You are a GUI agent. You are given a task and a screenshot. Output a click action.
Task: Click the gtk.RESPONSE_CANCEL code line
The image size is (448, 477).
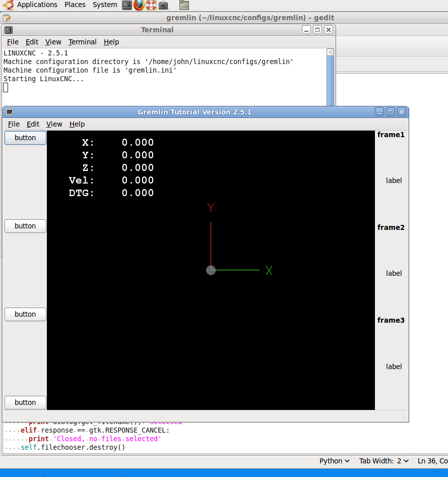pyautogui.click(x=95, y=431)
